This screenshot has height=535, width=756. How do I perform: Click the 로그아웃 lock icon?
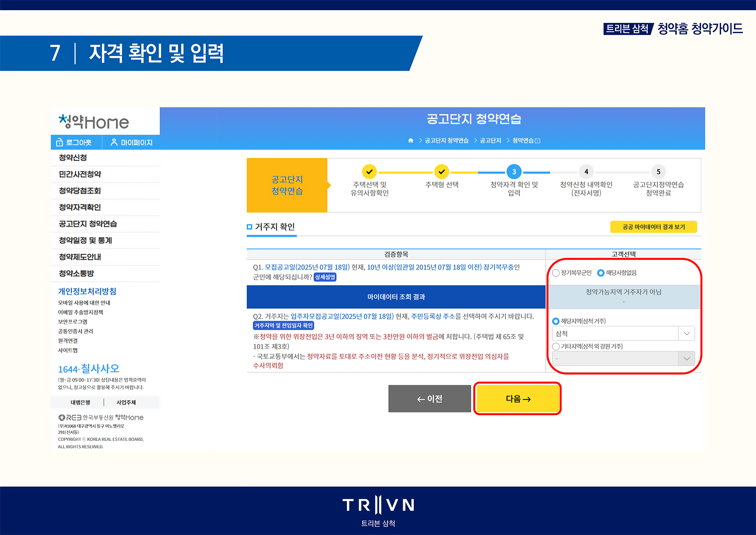[60, 142]
